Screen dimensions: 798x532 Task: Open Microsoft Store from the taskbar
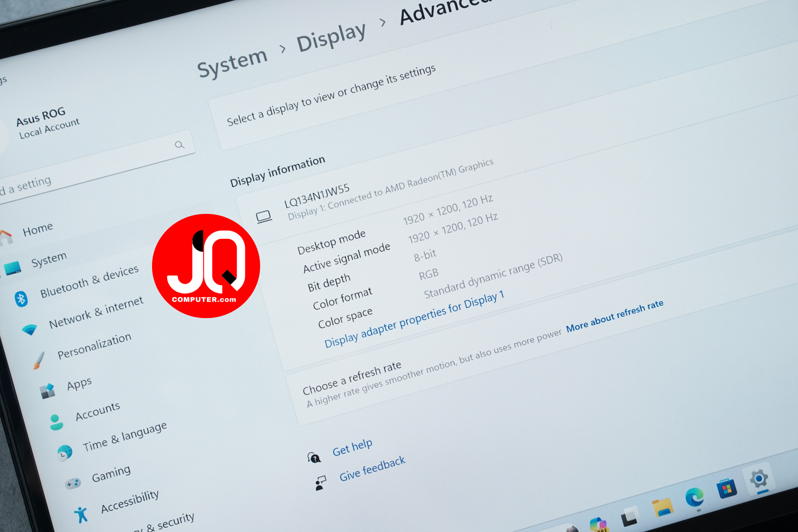click(727, 488)
